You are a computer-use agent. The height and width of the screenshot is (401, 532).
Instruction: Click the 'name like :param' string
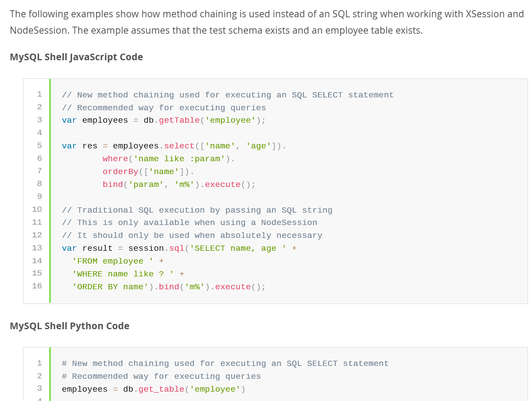(179, 159)
